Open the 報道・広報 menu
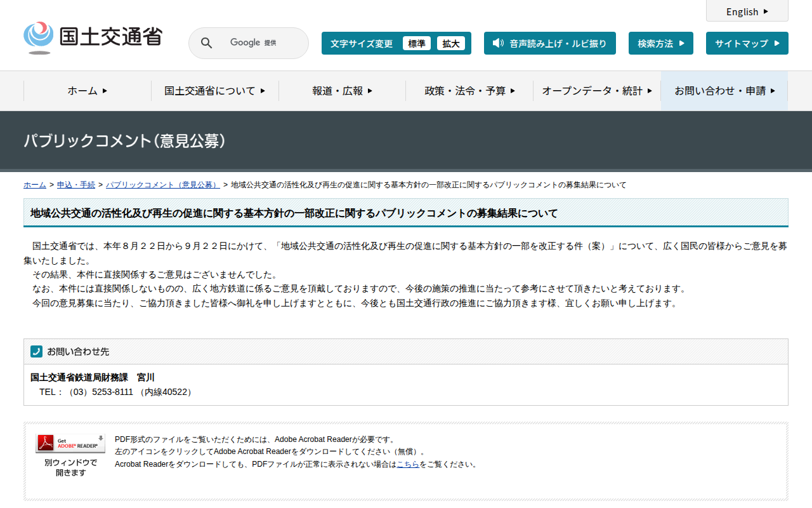The image size is (812, 508). [x=343, y=91]
